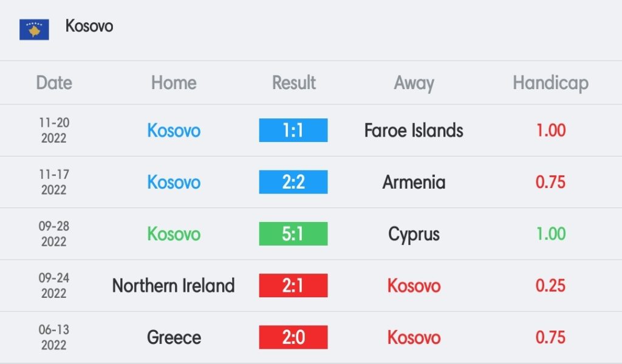The width and height of the screenshot is (622, 364).
Task: Click Kosovo in the 11-20 match row
Action: (x=174, y=130)
